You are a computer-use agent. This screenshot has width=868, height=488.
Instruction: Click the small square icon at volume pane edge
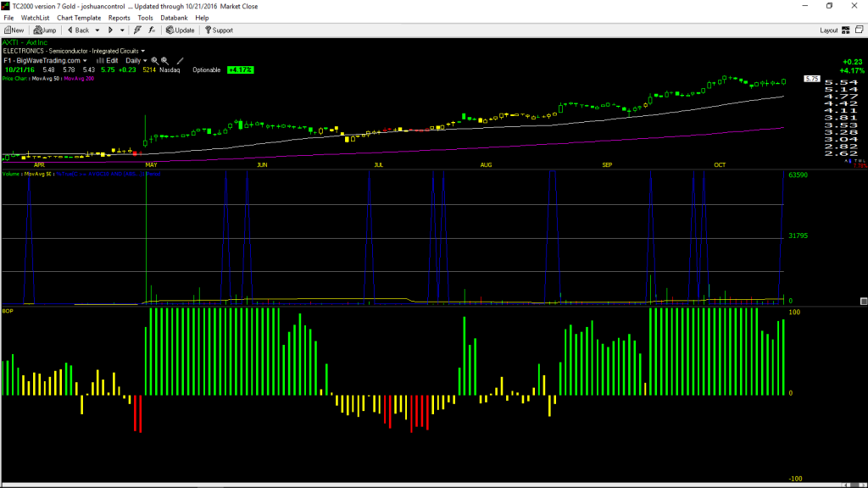(x=864, y=302)
